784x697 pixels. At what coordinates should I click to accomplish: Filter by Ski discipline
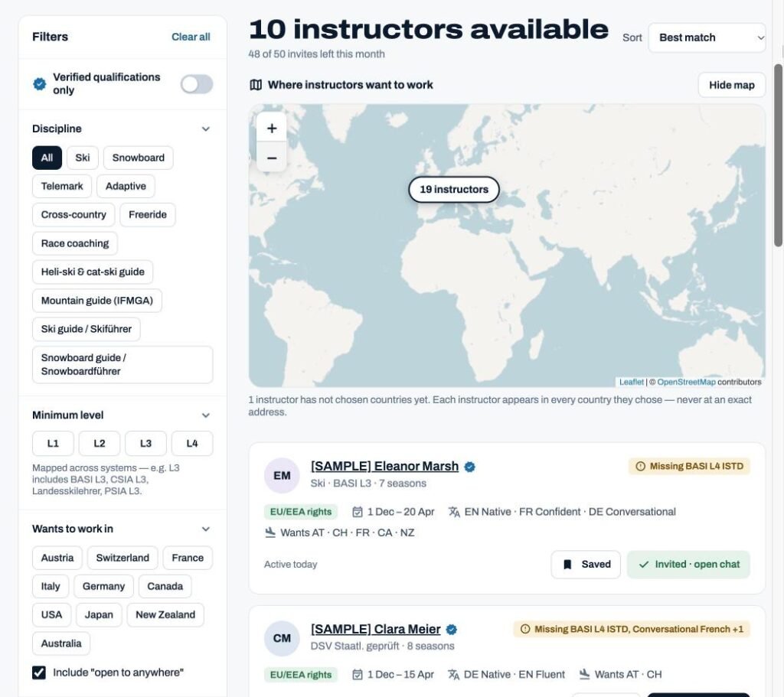83,158
